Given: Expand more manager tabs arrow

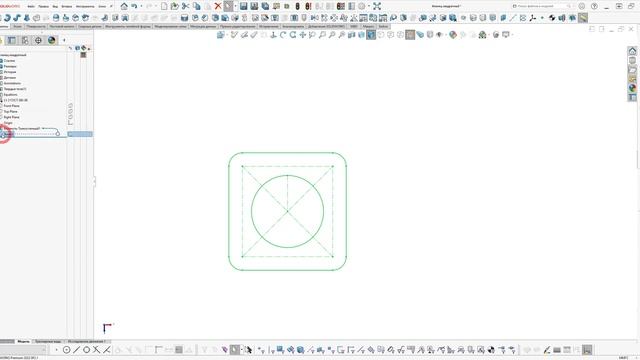Looking at the screenshot, I should tap(64, 40).
